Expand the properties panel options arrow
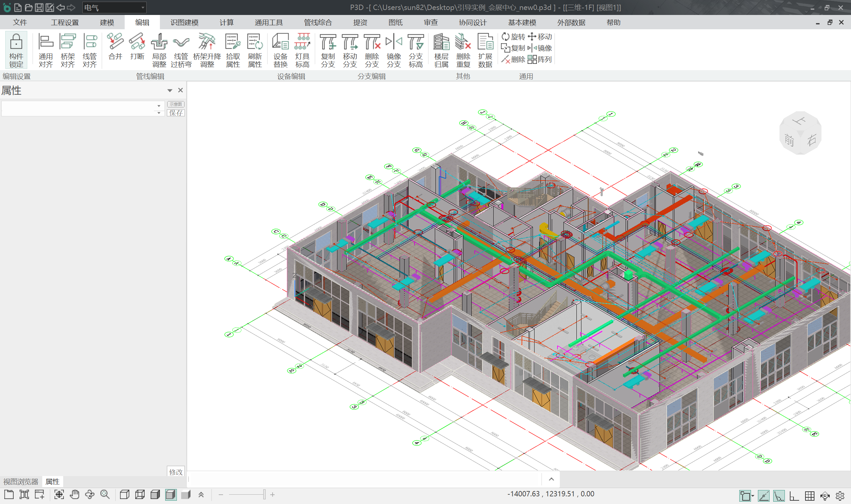This screenshot has width=851, height=504. [x=170, y=90]
